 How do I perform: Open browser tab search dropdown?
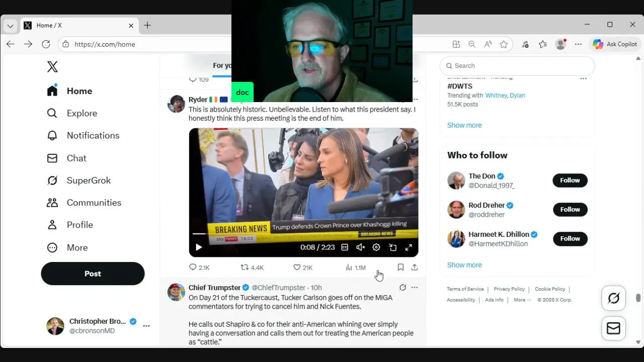point(10,25)
